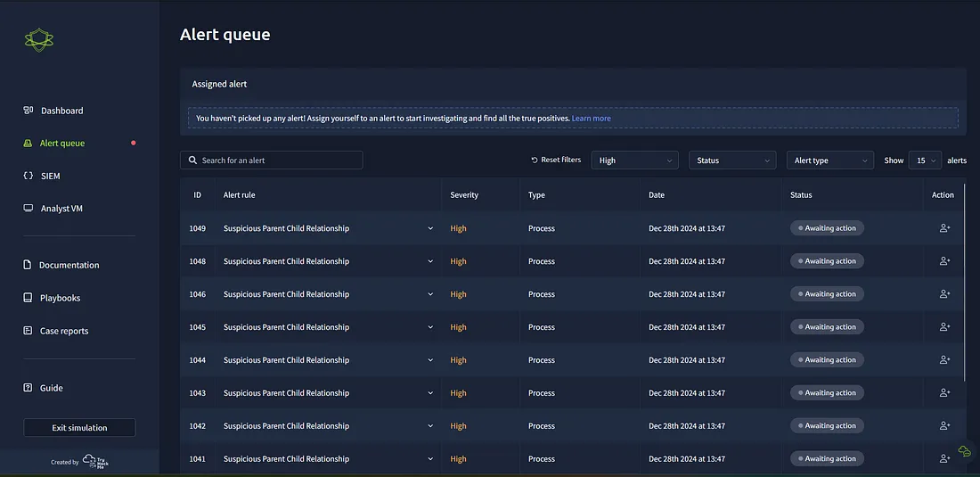This screenshot has height=477, width=980.
Task: Assign yourself to alert 1049
Action: 944,228
